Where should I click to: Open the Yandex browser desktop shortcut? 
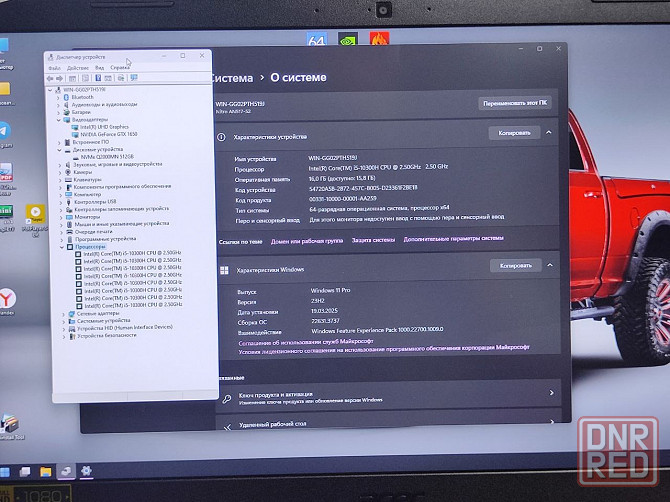click(7, 298)
